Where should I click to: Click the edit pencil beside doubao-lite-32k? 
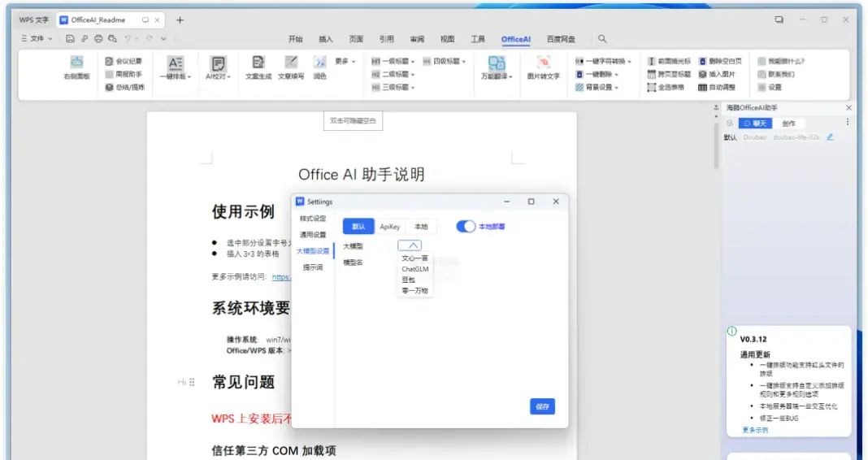(830, 137)
